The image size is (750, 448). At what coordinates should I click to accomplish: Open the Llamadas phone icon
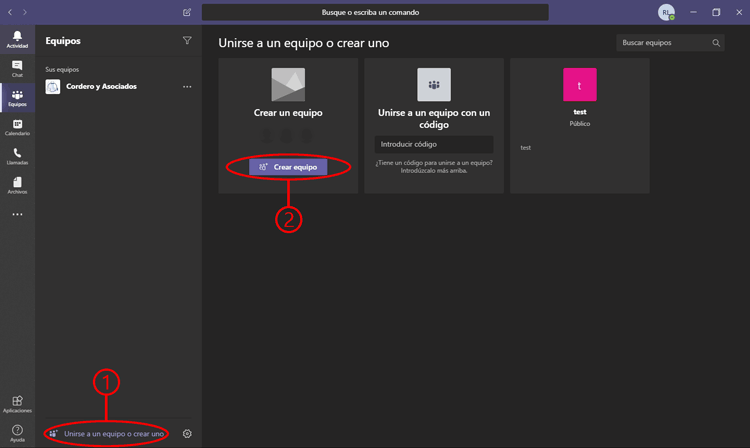[17, 156]
